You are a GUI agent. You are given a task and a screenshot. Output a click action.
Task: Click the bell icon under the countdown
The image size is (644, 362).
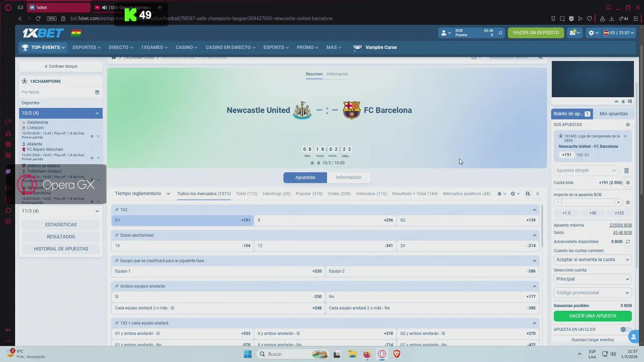318,163
